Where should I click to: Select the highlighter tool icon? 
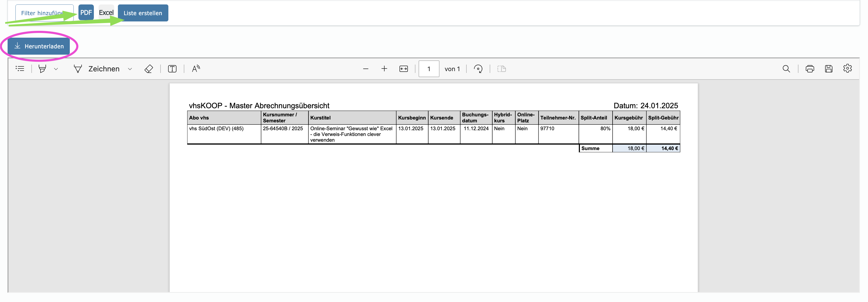point(42,69)
